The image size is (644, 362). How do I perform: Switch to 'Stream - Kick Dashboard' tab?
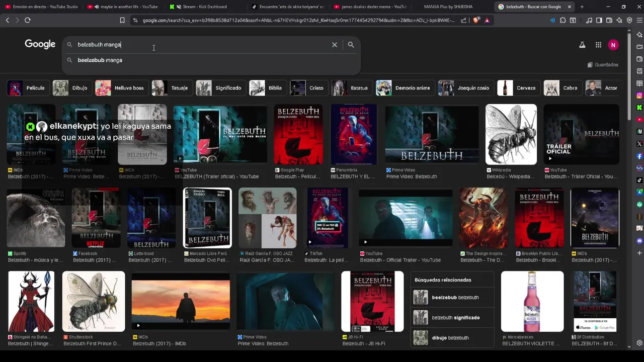click(205, 7)
